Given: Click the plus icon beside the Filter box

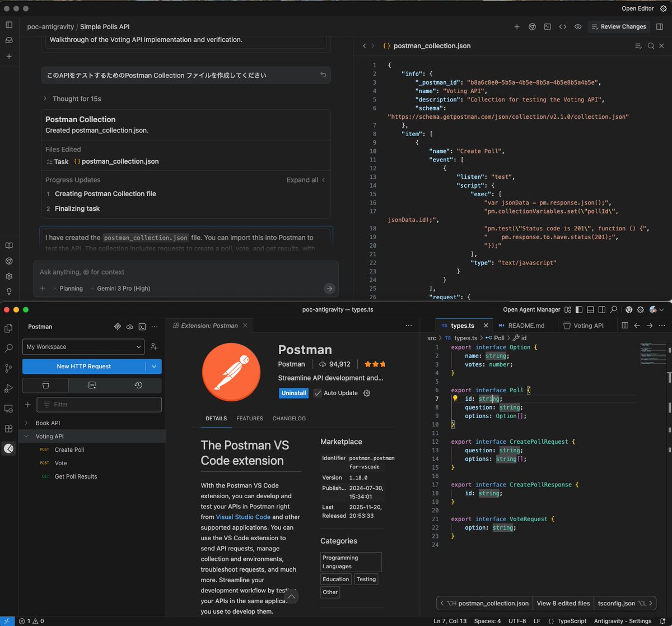Looking at the screenshot, I should (27, 405).
